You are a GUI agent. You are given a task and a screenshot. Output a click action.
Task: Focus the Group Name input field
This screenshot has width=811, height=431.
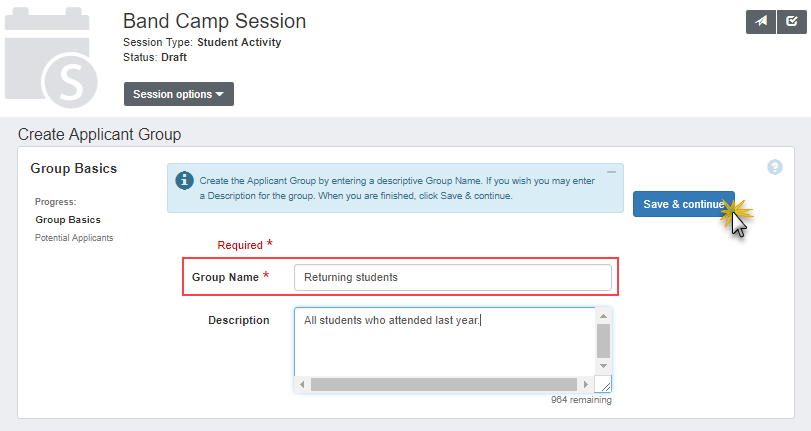452,277
